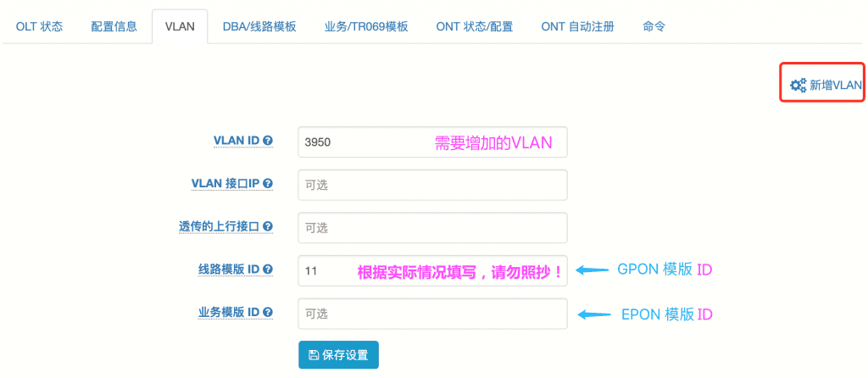Click the gears icon next to 新增VLAN
The image size is (868, 378).
(798, 85)
